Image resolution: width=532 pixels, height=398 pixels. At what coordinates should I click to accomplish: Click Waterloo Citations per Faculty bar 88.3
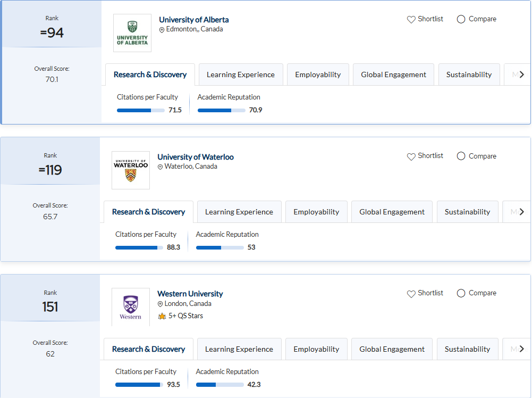coord(139,247)
